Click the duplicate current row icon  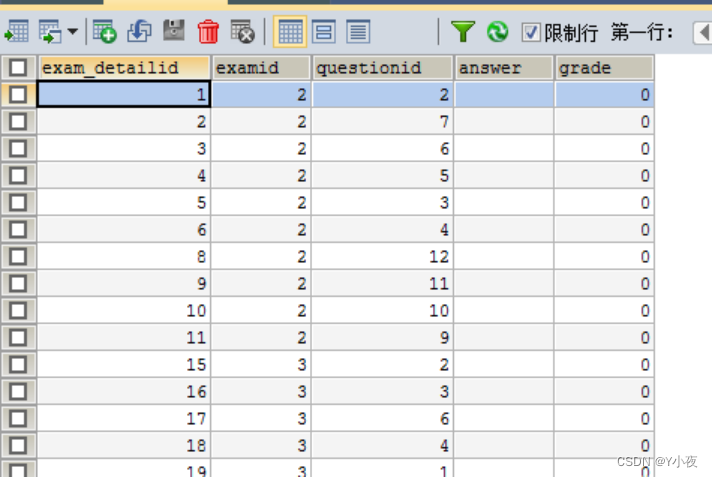pos(139,32)
